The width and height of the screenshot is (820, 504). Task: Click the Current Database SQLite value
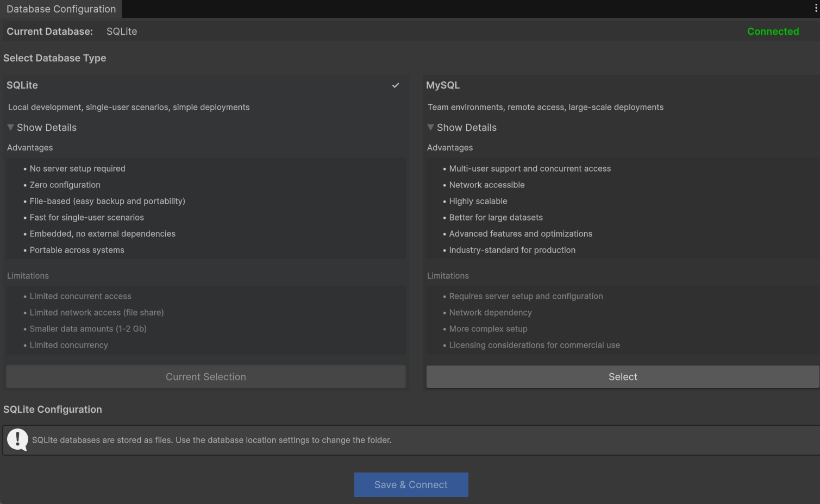122,31
